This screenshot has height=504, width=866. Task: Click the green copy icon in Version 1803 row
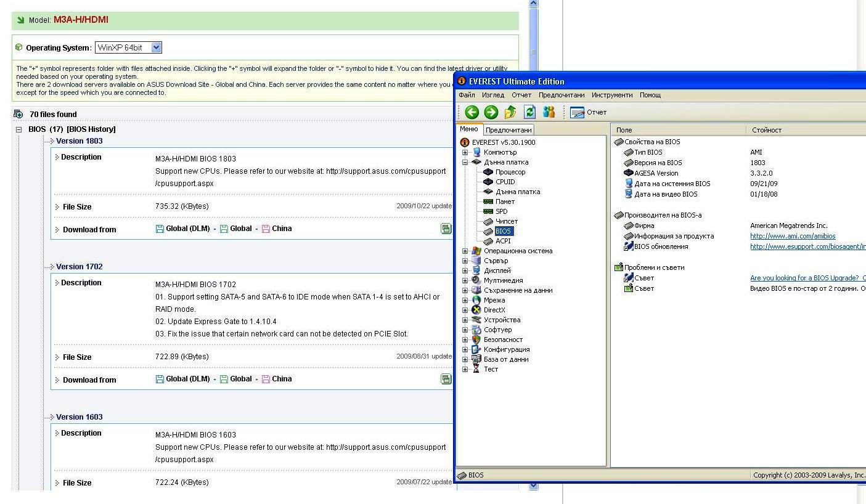(x=446, y=229)
